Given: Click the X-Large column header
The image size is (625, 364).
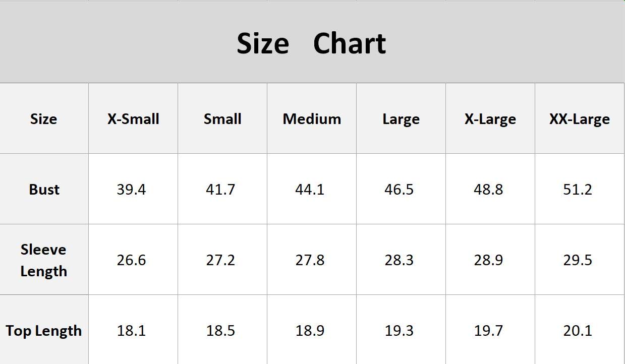Looking at the screenshot, I should [x=490, y=119].
